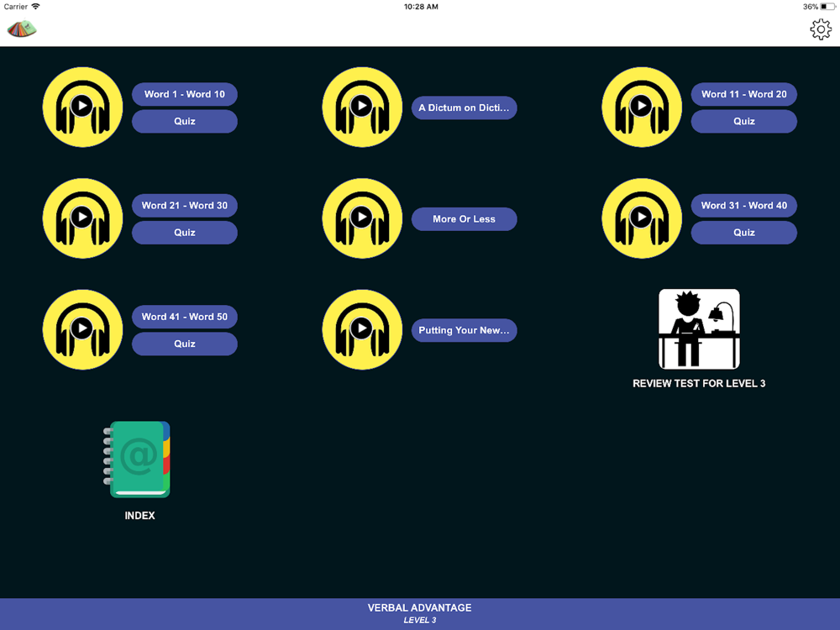The image size is (840, 630).
Task: Play audio for Word 1 - Word 10
Action: click(x=82, y=108)
